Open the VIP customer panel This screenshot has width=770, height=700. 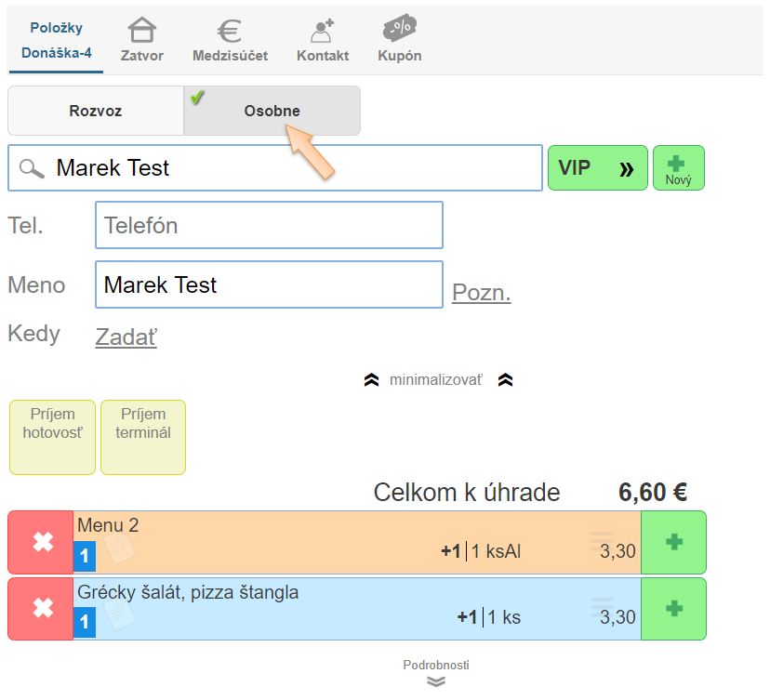pyautogui.click(x=597, y=168)
